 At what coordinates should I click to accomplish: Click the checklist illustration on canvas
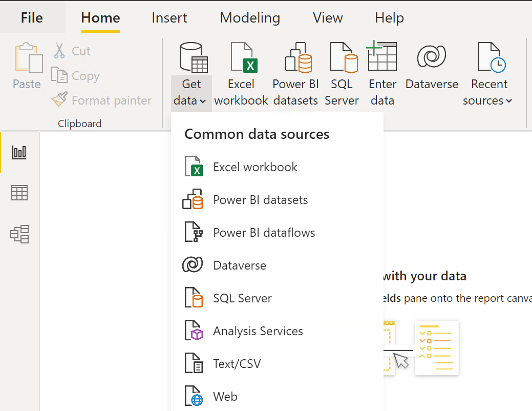[x=437, y=348]
